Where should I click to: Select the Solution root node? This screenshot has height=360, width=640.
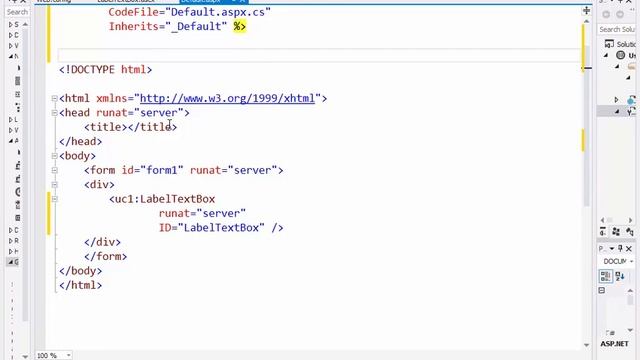620,44
